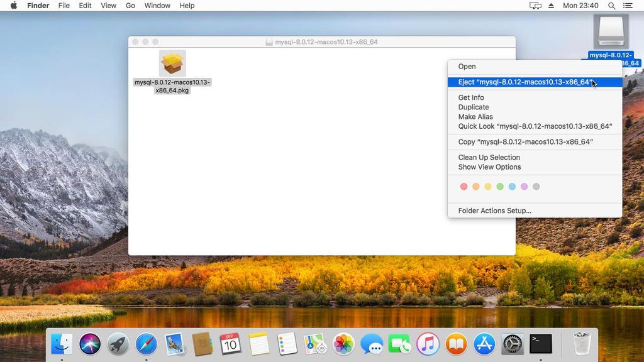
Task: Open Terminal app in Dock
Action: (540, 344)
